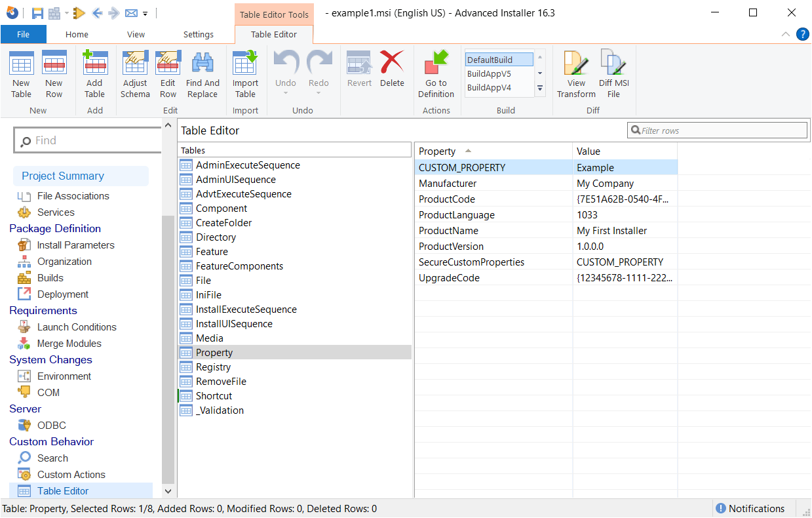Screen dimensions: 812x518
Task: Open the quick access toolbar customization menu
Action: coord(145,13)
